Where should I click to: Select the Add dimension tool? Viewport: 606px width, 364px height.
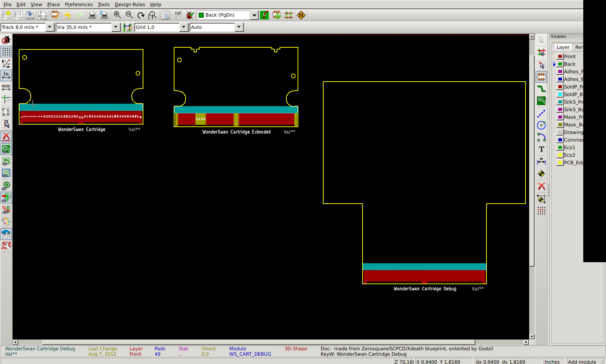pyautogui.click(x=541, y=161)
